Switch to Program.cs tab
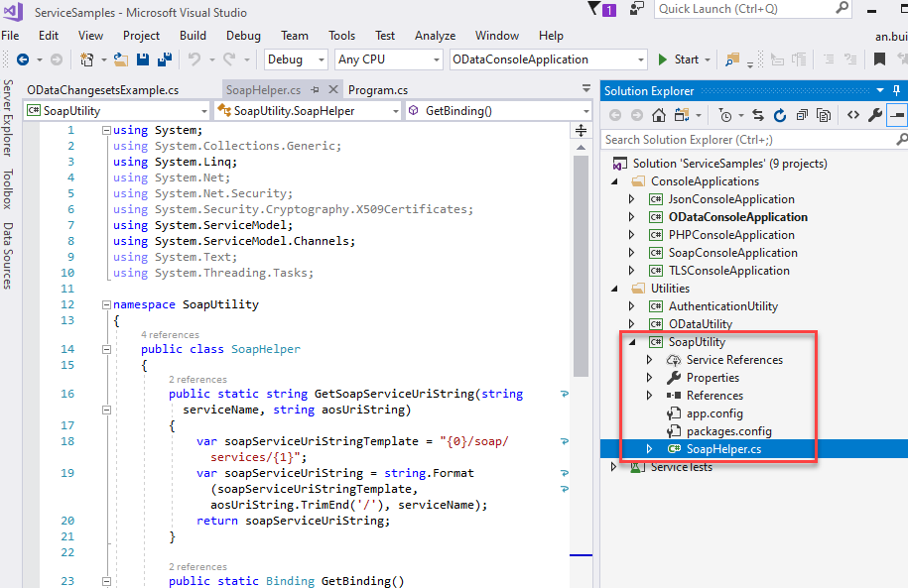The image size is (908, 588). point(378,90)
